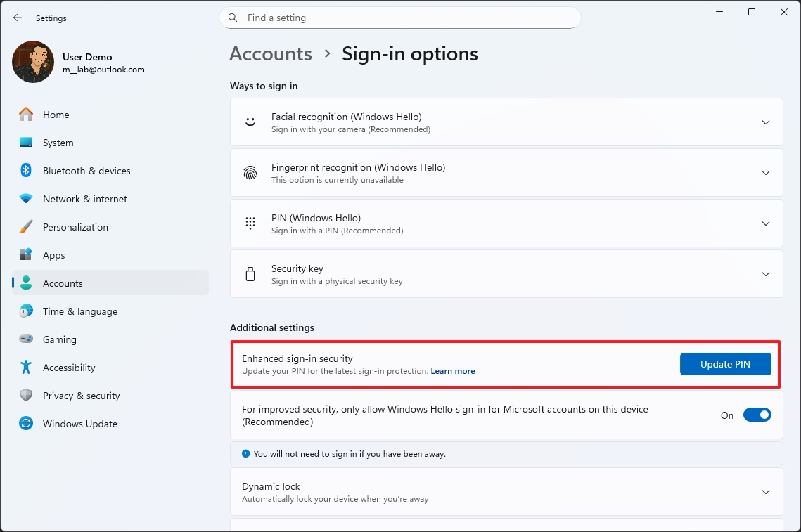The image size is (801, 532).
Task: Open the Personalization section
Action: click(76, 226)
